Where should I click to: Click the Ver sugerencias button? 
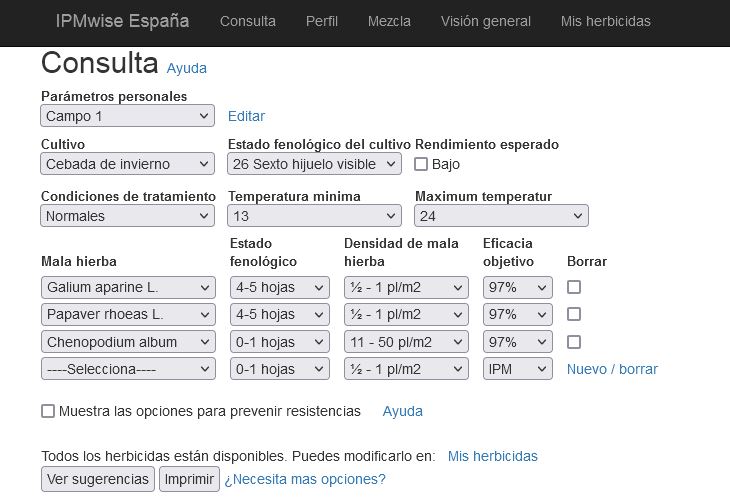coord(98,479)
